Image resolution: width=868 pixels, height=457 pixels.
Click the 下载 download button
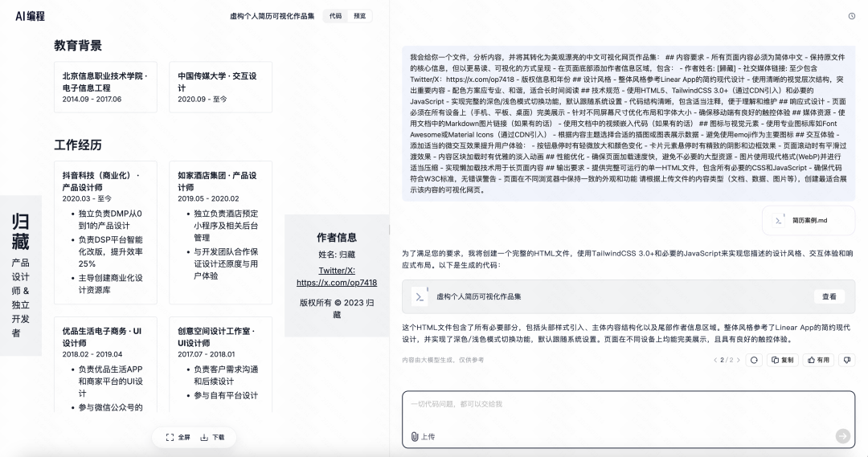[x=212, y=437]
